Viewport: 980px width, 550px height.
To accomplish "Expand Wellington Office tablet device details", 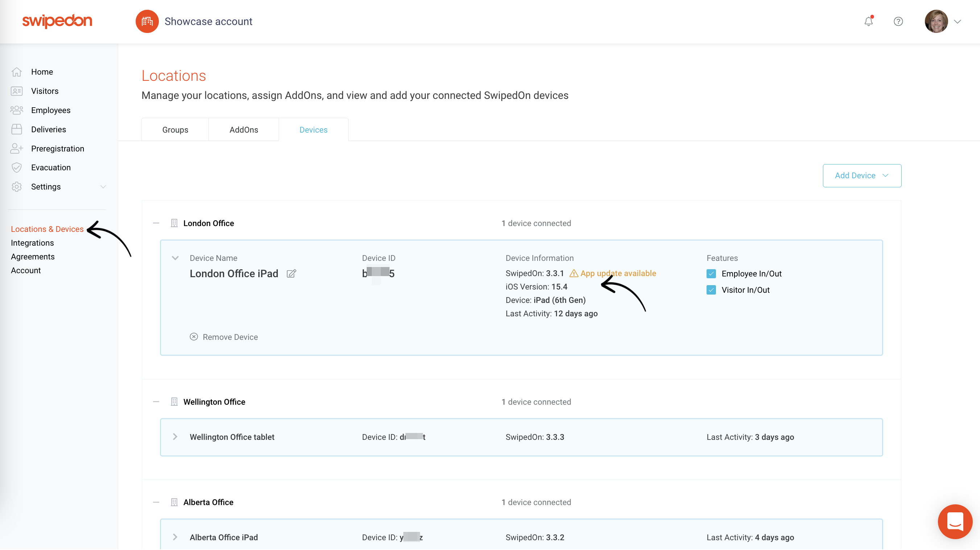I will coord(175,436).
